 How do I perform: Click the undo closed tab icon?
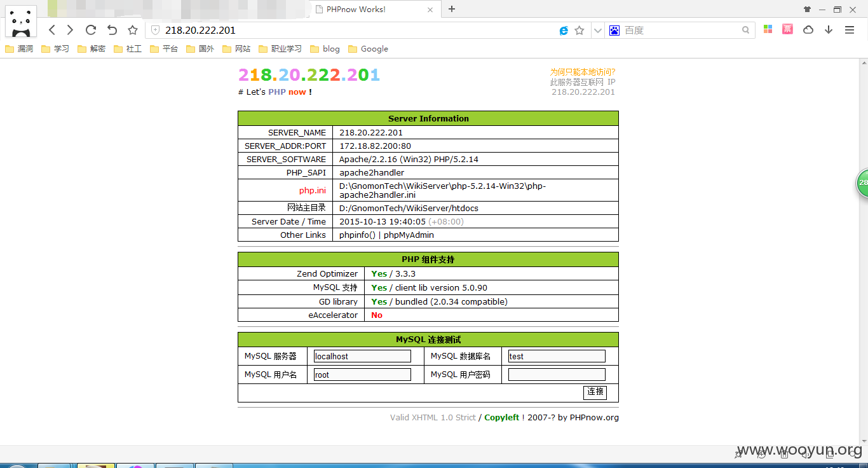coord(112,30)
